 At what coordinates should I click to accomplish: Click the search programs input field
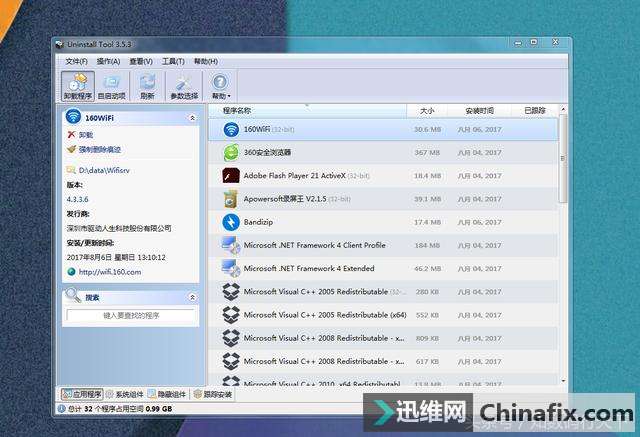point(131,315)
